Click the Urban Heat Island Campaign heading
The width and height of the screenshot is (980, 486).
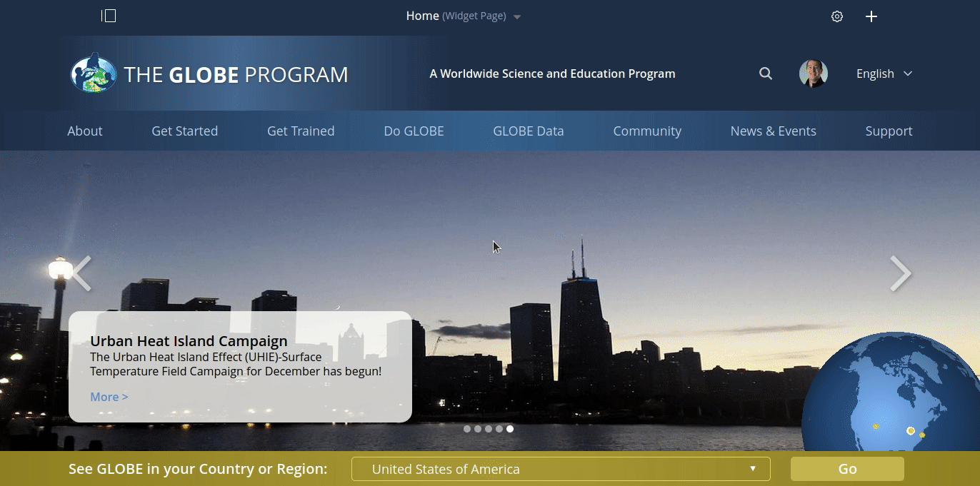189,341
